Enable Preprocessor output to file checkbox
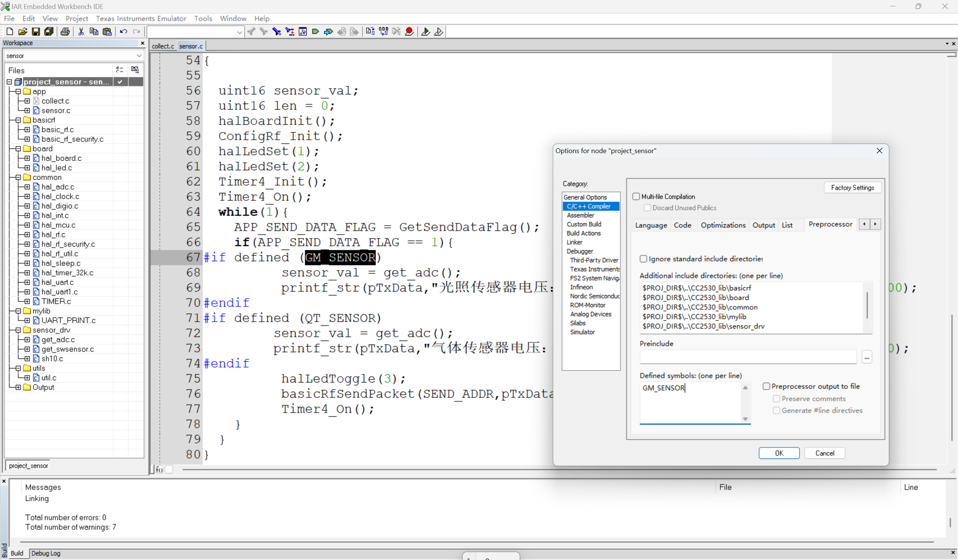This screenshot has width=958, height=560. pos(766,386)
